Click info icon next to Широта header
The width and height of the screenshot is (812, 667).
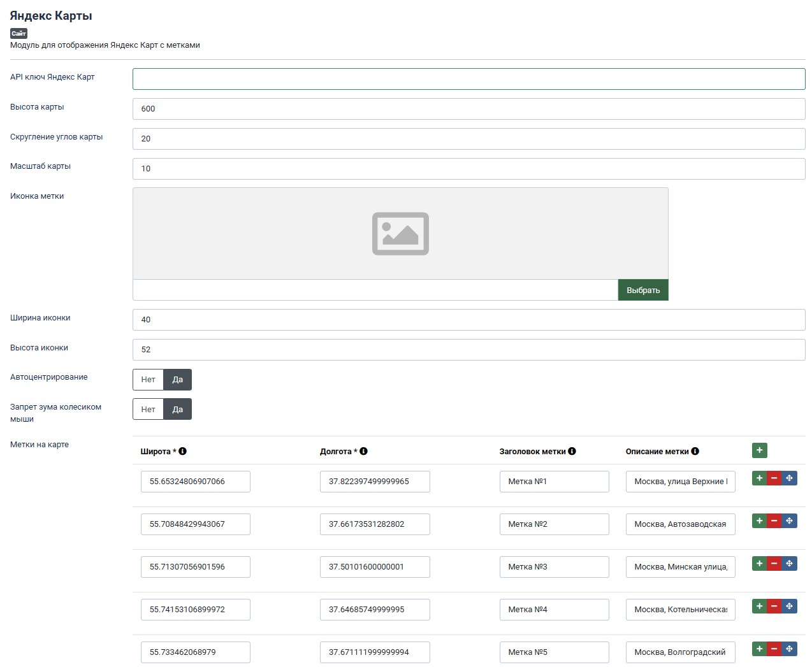click(x=183, y=451)
